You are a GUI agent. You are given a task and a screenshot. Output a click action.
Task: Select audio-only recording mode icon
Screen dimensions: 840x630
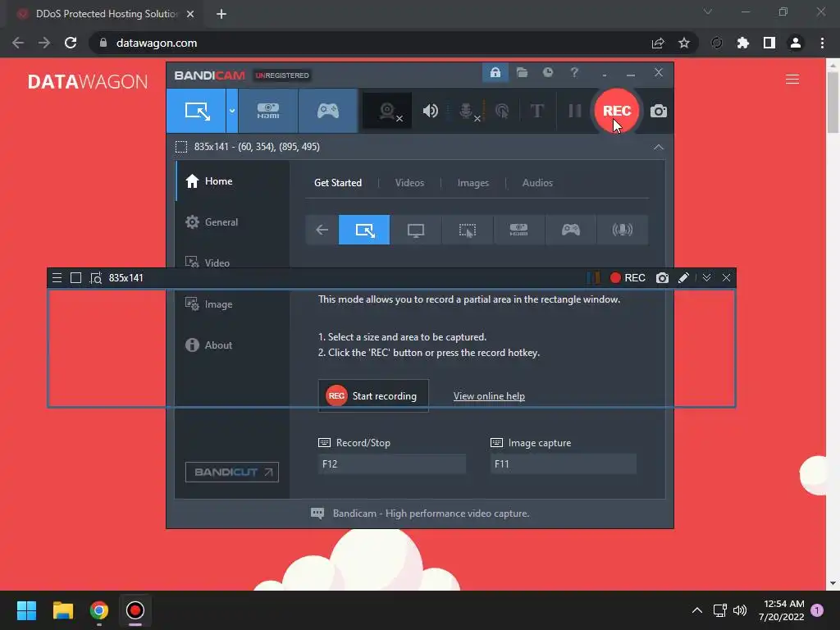(x=622, y=230)
